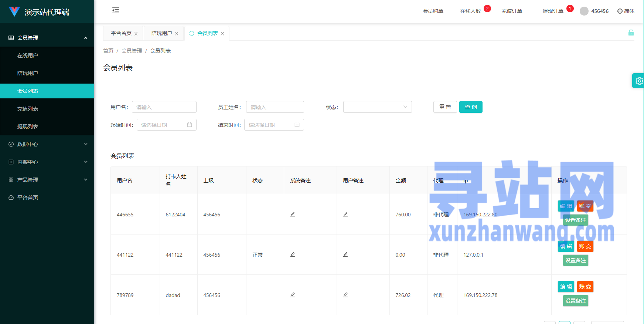
Task: Expand the 产品管理 sidebar menu
Action: pyautogui.click(x=47, y=180)
